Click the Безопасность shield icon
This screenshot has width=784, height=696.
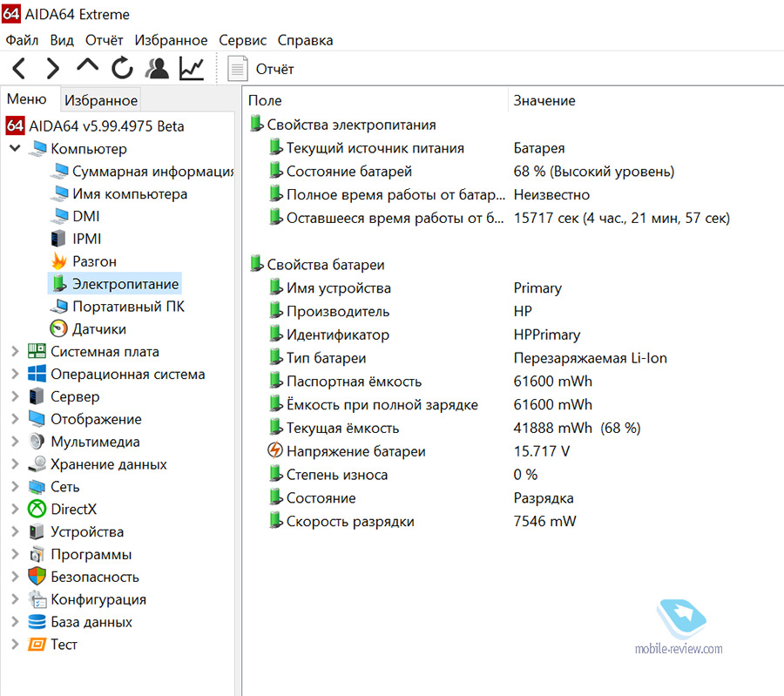(37, 577)
